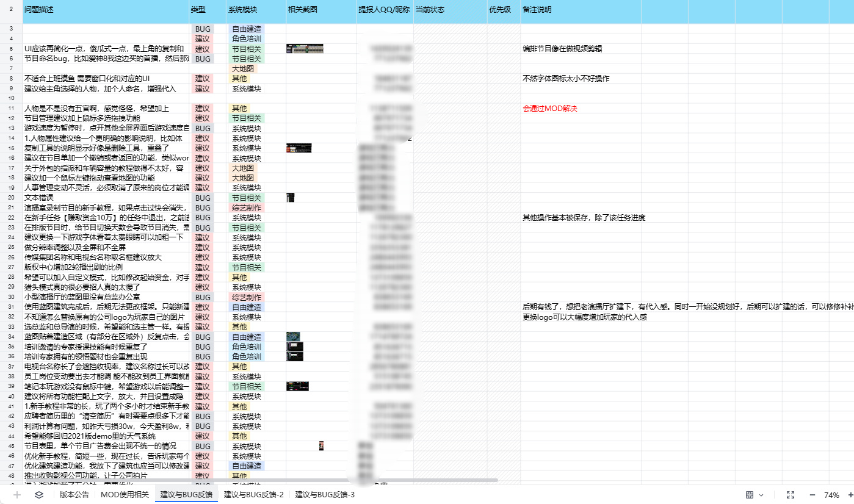Click the note 编排节目像在做视频剪辑
The image size is (854, 504).
click(562, 49)
